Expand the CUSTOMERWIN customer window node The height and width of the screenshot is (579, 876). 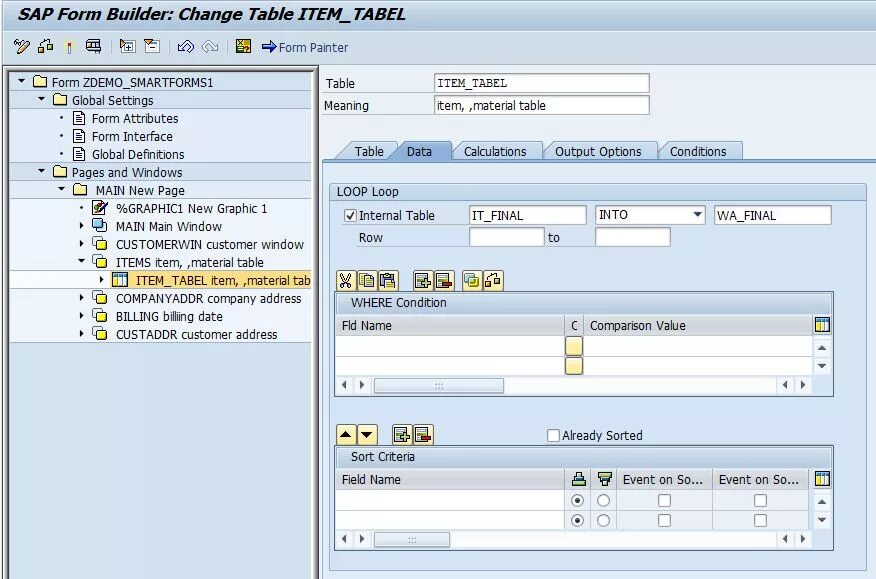(82, 244)
